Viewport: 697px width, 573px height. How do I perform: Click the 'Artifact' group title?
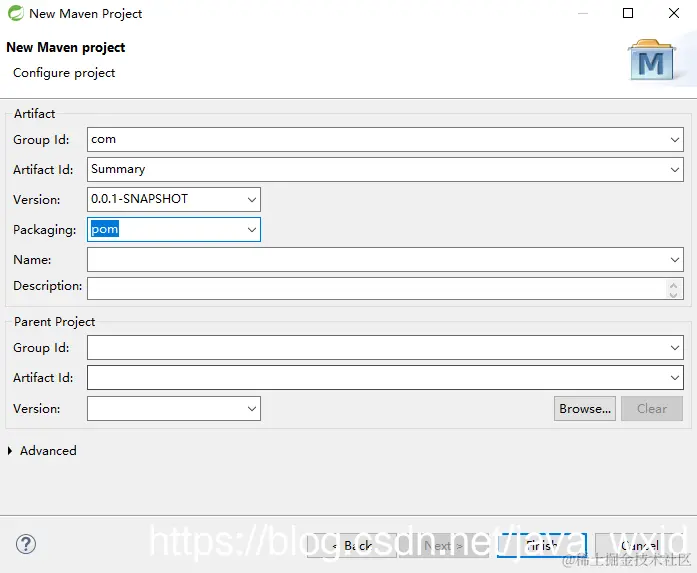coord(35,114)
